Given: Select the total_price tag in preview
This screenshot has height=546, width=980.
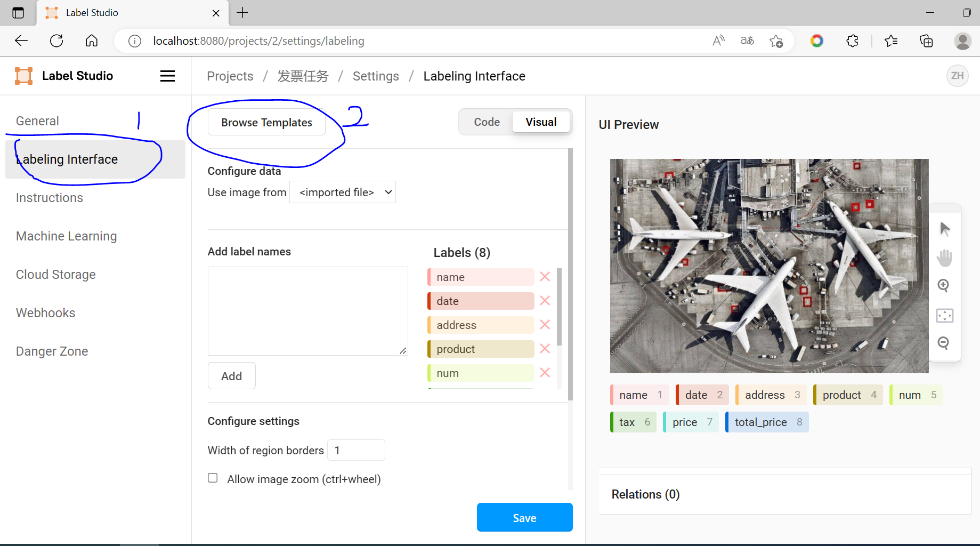Looking at the screenshot, I should tap(767, 422).
